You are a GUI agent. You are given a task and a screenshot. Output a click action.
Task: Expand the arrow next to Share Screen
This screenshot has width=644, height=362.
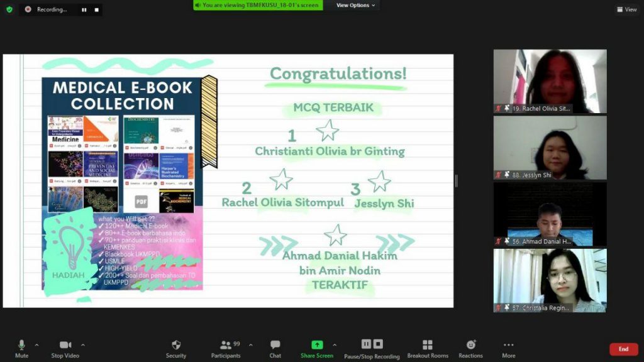[334, 344]
